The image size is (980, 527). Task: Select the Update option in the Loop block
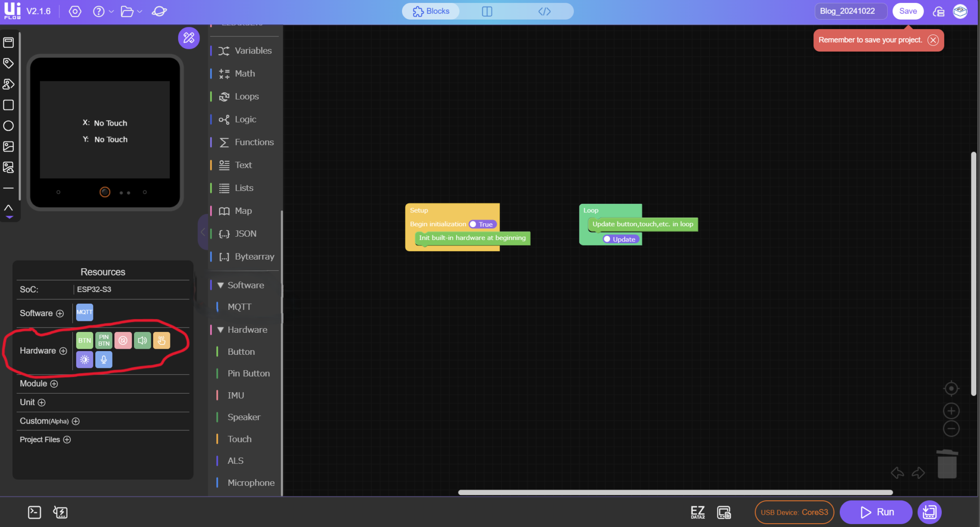[620, 239]
